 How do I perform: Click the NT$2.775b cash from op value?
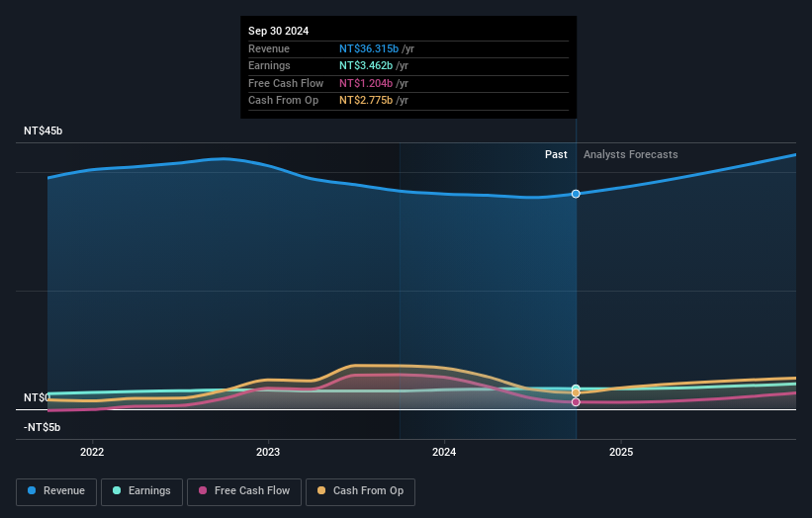tap(366, 101)
